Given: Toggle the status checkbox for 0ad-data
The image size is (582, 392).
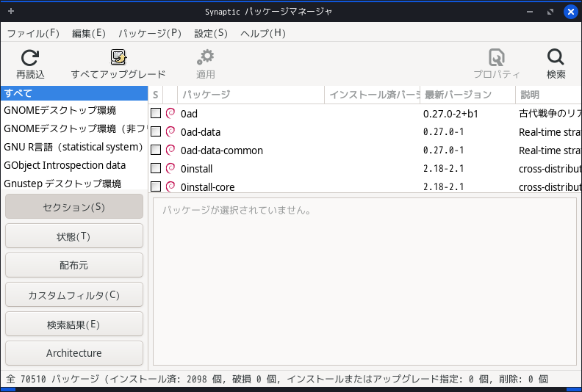Looking at the screenshot, I should [x=156, y=132].
